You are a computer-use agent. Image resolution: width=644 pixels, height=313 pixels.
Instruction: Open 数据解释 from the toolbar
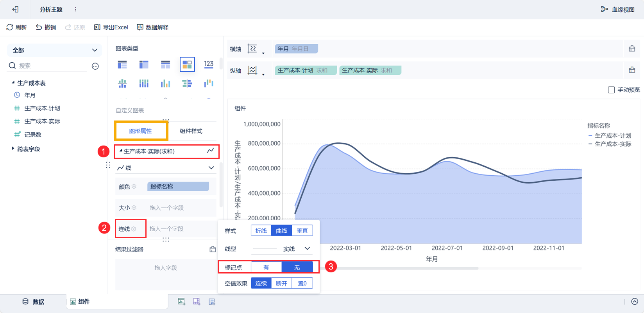(153, 27)
